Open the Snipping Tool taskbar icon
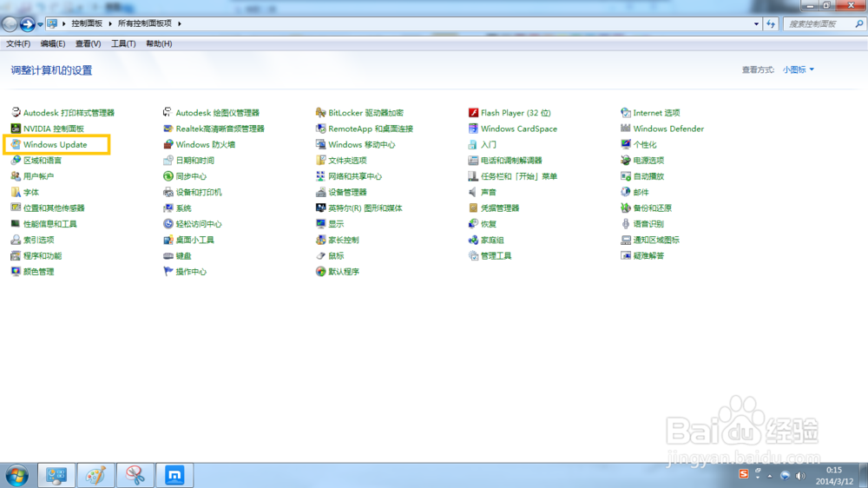Image resolution: width=868 pixels, height=488 pixels. pos(135,475)
